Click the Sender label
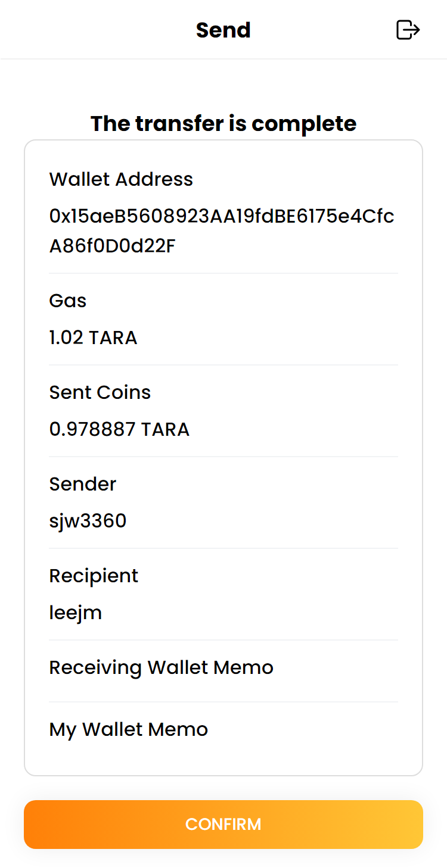 [83, 484]
